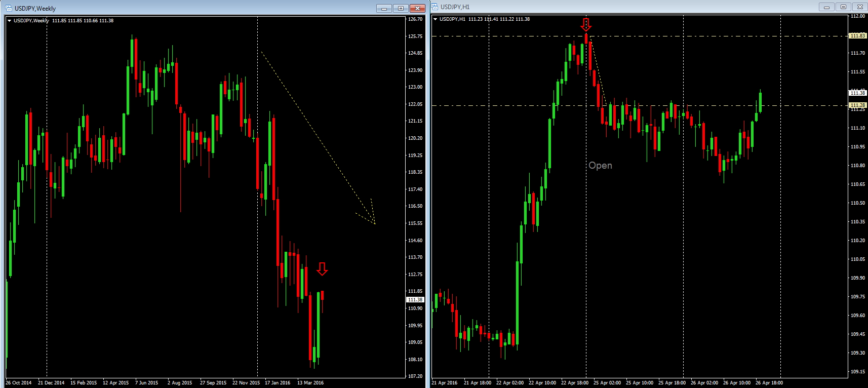
Task: Select the 111.38 current price label on Weekly scale
Action: coord(415,300)
